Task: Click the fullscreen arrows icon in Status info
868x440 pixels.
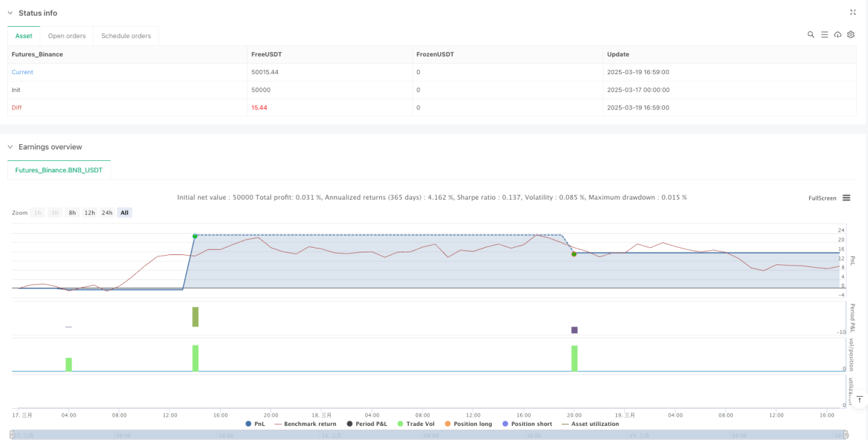Action: tap(853, 12)
